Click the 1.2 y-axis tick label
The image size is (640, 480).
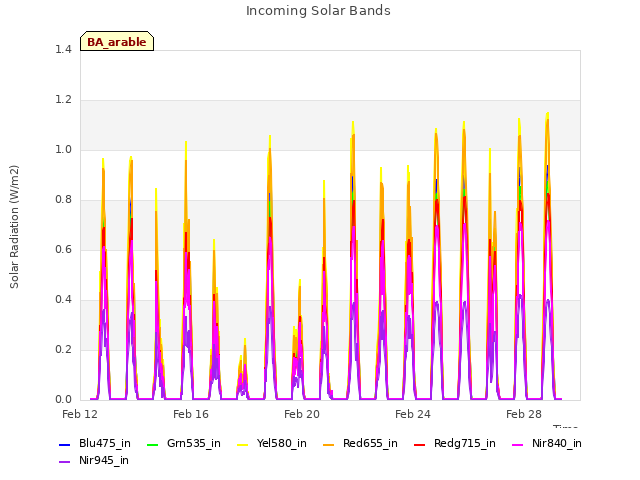click(63, 100)
